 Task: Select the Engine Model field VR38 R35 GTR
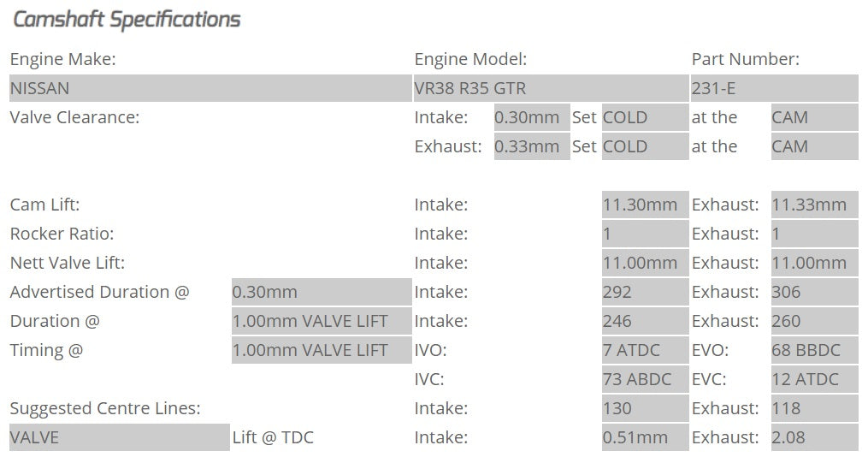[x=550, y=88]
